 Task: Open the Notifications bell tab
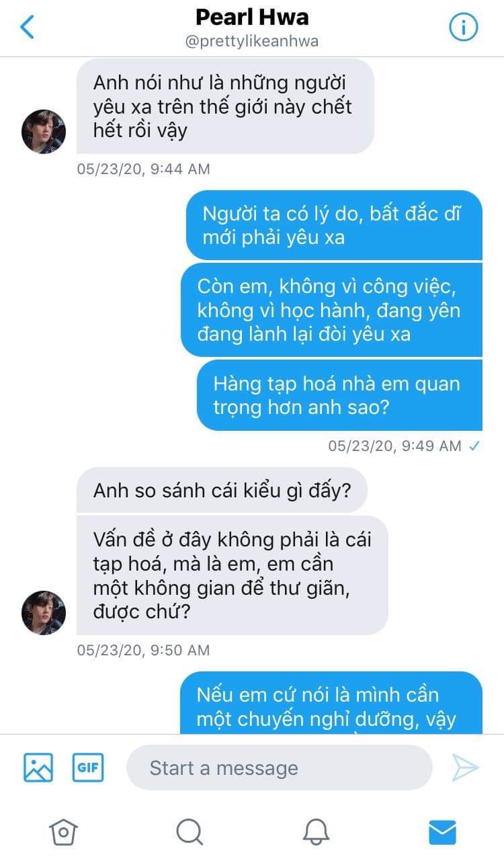point(315,832)
